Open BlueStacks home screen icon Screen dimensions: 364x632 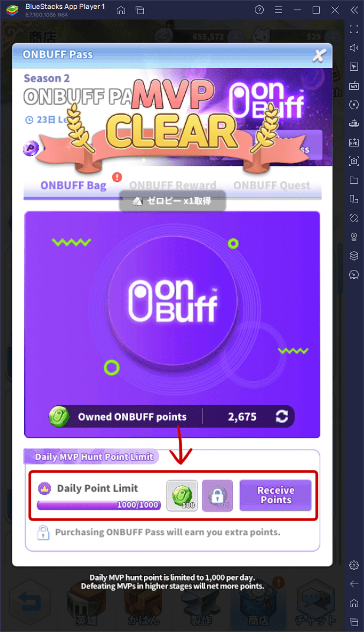pos(121,10)
